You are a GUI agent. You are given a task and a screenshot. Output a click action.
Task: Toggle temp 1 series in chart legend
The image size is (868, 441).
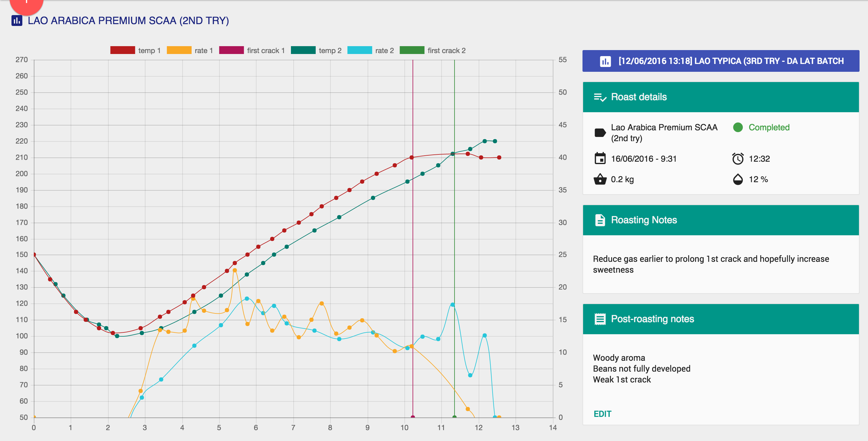[123, 51]
